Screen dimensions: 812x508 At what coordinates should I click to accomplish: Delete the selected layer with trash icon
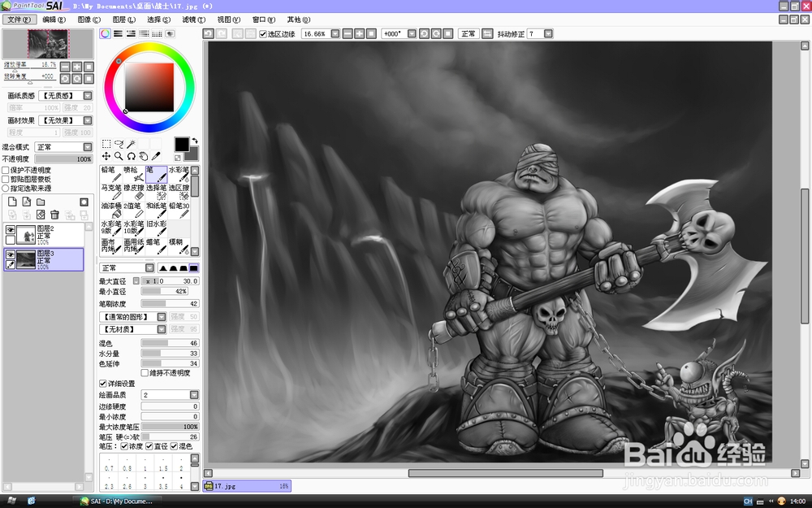[x=54, y=214]
